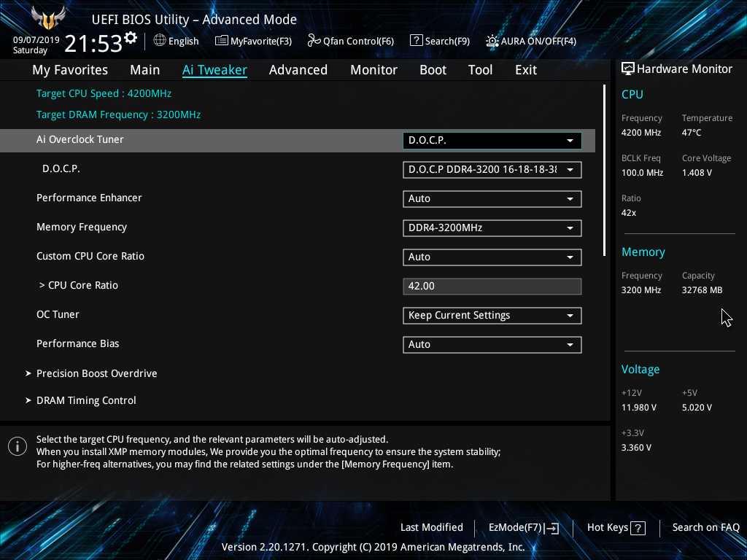Click the Version 2.20.1271 copyright text
The height and width of the screenshot is (560, 747).
pyautogui.click(x=373, y=547)
